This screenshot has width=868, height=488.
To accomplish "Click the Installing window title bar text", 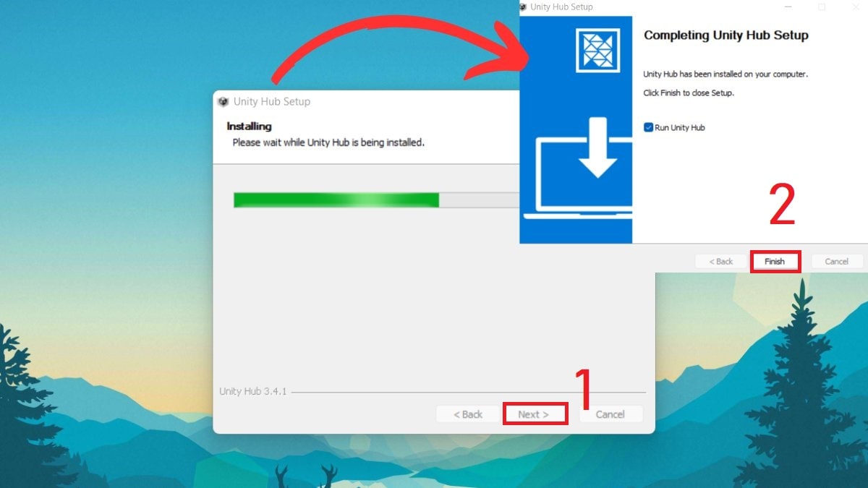I will 272,102.
